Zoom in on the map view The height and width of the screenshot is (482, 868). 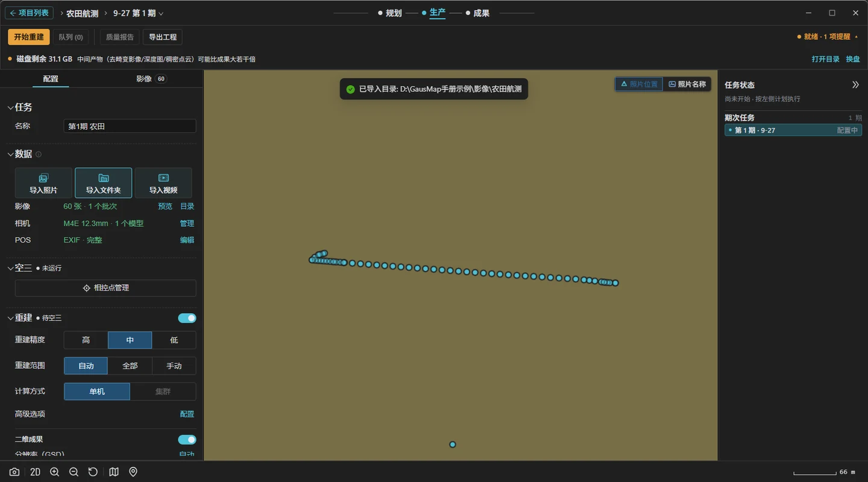point(54,472)
